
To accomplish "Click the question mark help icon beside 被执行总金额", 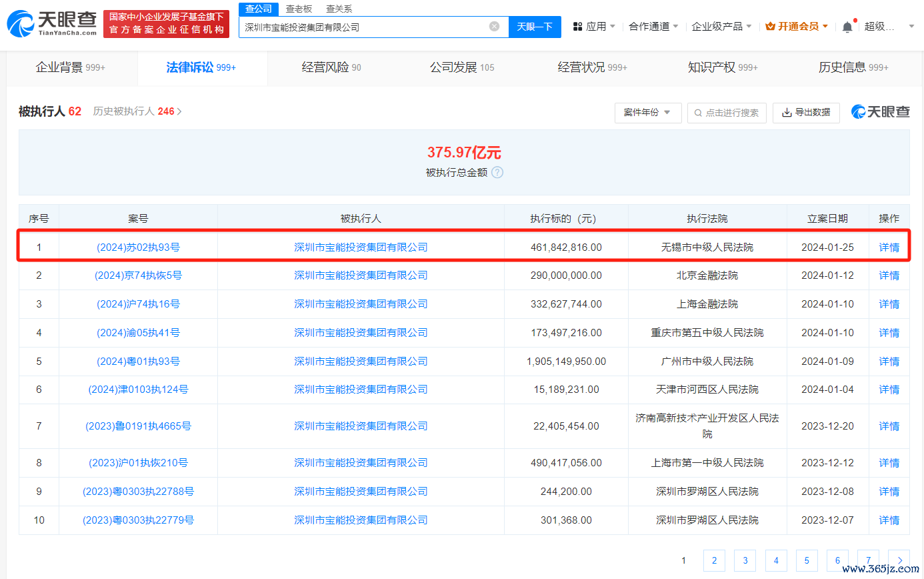I will click(497, 172).
